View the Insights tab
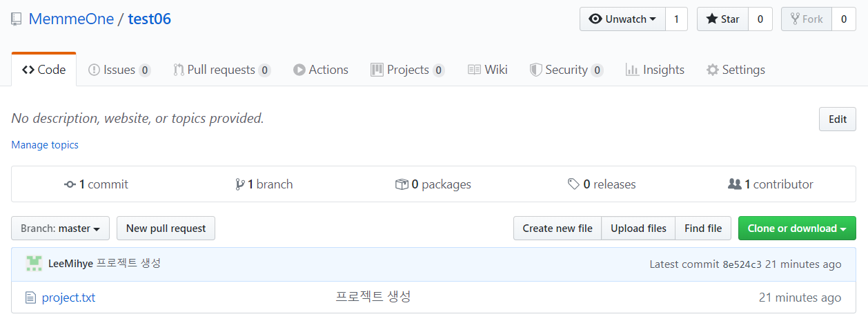Viewport: 868px width, 321px height. coord(655,70)
